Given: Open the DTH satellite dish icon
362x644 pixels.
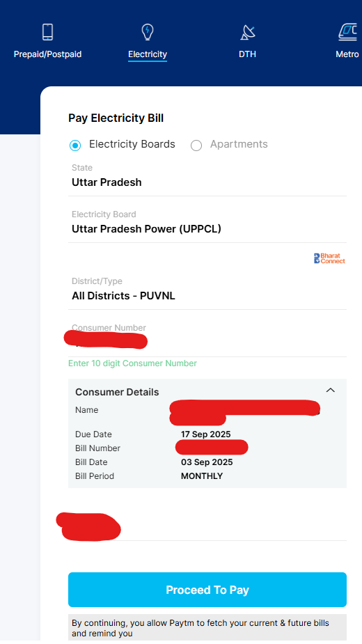Looking at the screenshot, I should click(247, 33).
